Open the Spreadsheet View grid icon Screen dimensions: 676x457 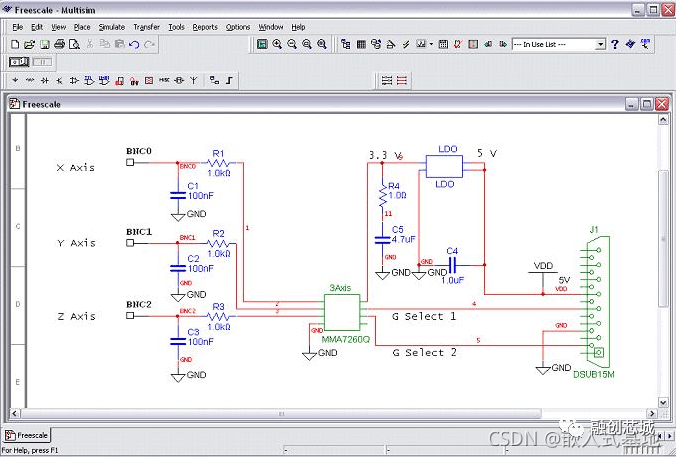[x=361, y=44]
